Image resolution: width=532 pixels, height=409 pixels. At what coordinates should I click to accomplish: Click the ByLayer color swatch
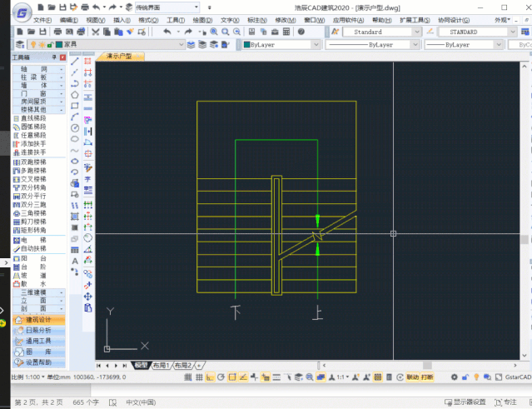tap(247, 44)
